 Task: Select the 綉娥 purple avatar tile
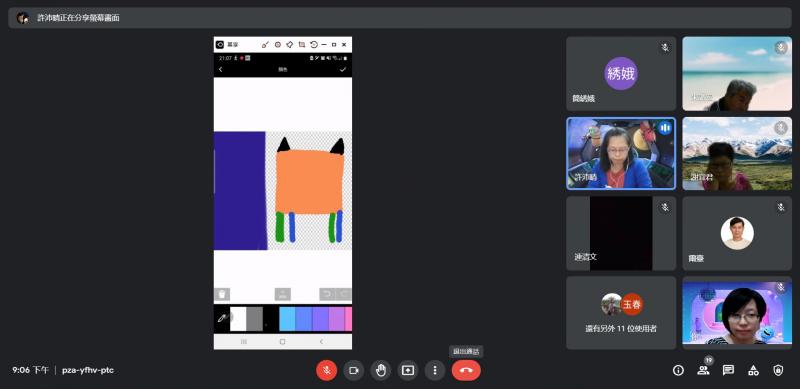click(x=621, y=74)
